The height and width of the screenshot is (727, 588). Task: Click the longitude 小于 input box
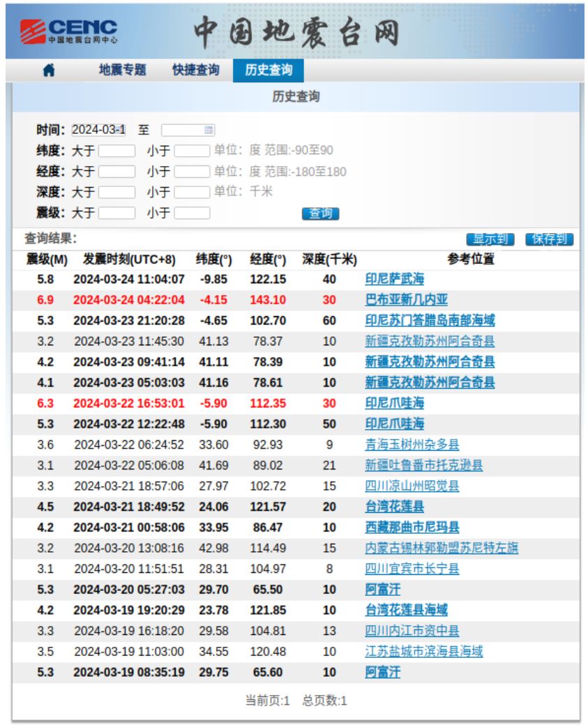pos(192,172)
